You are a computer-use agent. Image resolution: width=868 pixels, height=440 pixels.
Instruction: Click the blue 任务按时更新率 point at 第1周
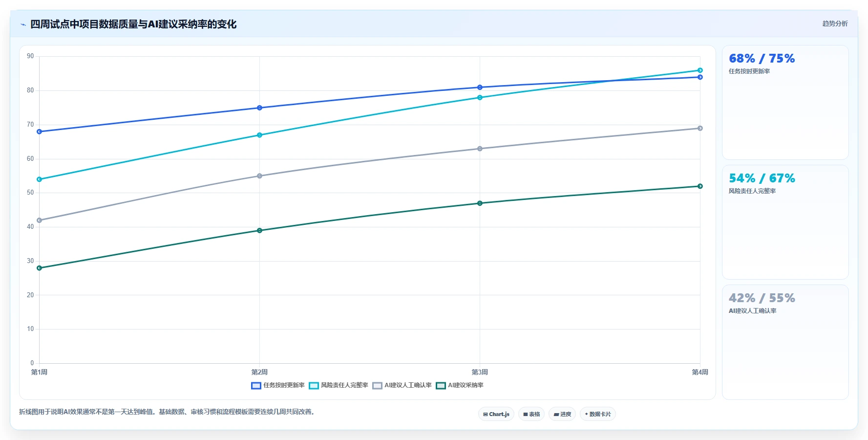click(40, 132)
